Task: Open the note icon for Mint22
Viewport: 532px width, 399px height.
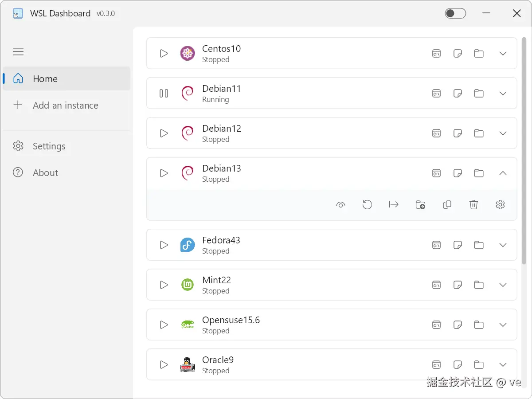Action: click(x=458, y=285)
